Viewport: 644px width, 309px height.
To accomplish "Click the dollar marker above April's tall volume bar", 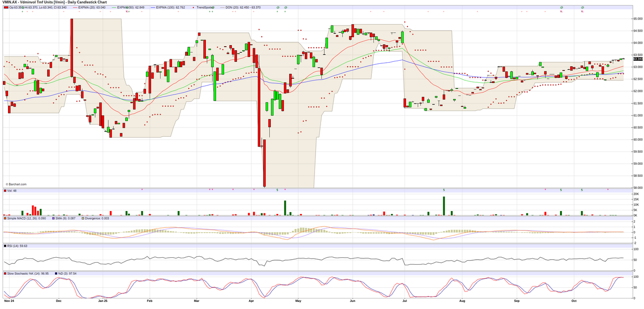I will pos(278,190).
